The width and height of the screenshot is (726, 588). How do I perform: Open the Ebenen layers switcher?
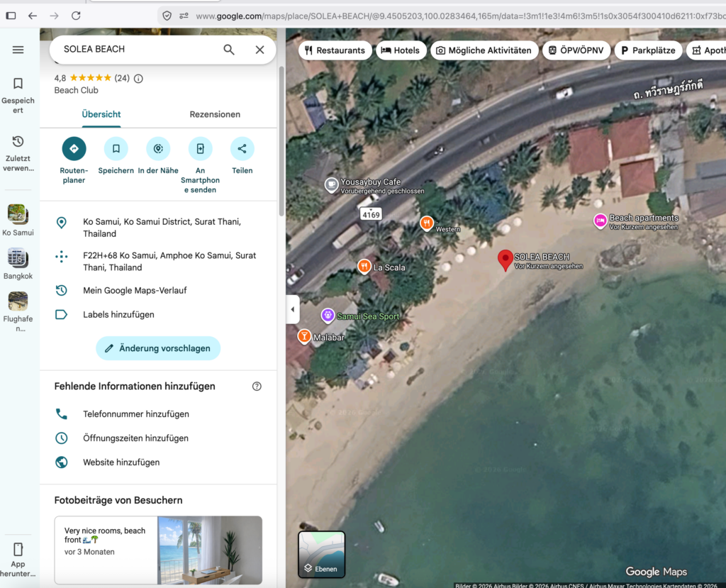322,555
